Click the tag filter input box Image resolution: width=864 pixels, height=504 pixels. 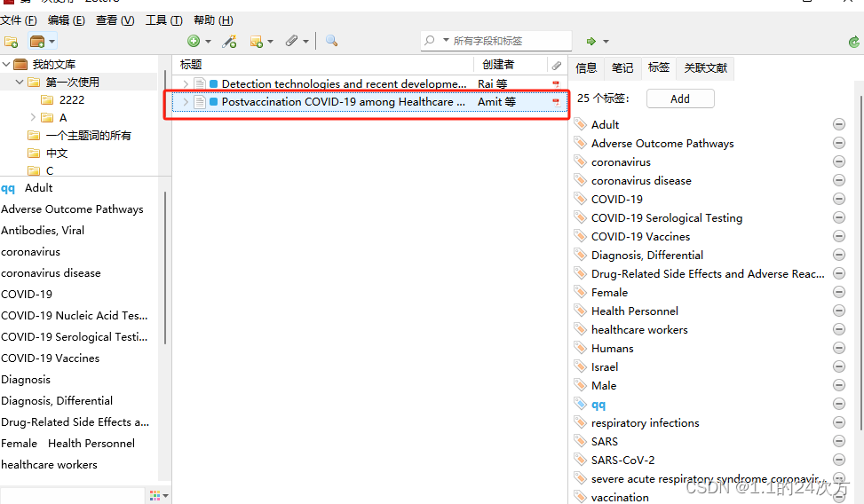[x=72, y=495]
